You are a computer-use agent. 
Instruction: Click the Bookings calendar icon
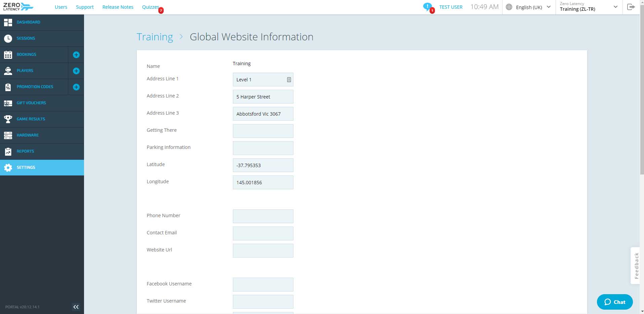coord(8,54)
